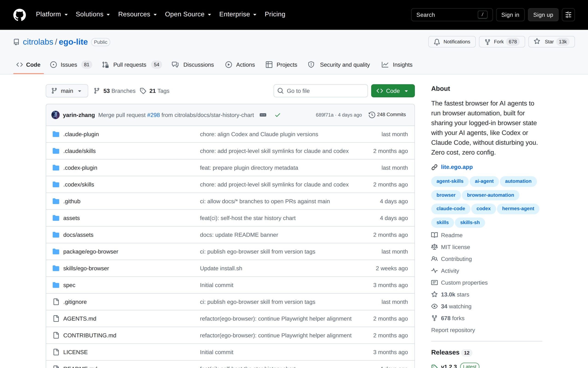Star the ego-lite repository
The image size is (588, 368).
(x=551, y=42)
